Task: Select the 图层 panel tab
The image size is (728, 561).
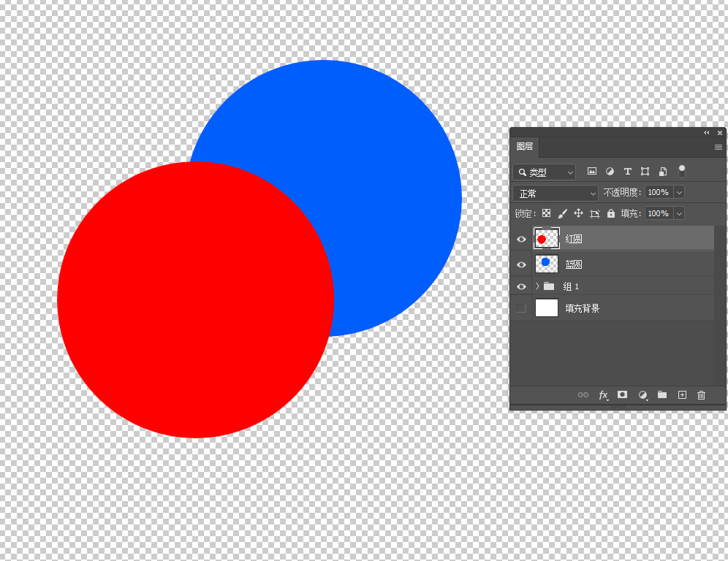Action: point(525,147)
